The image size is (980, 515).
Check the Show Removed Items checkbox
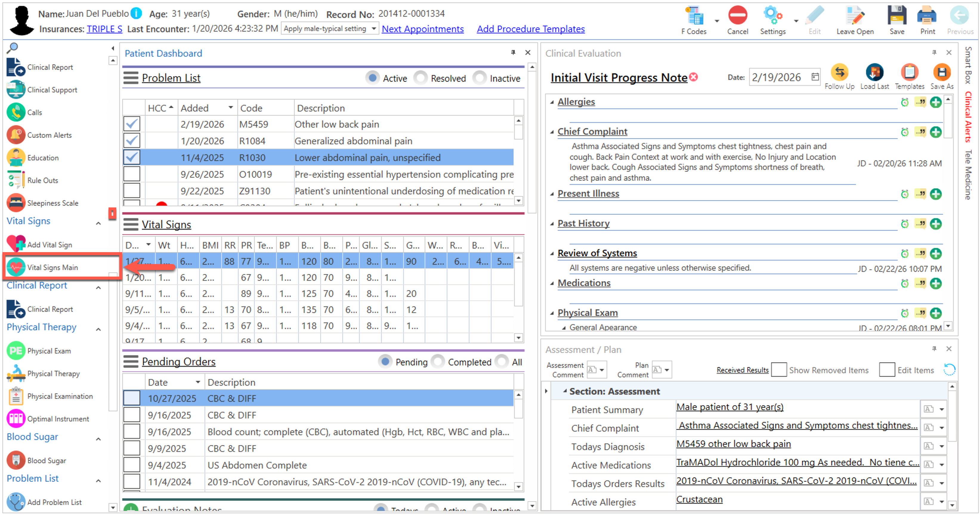coord(778,370)
